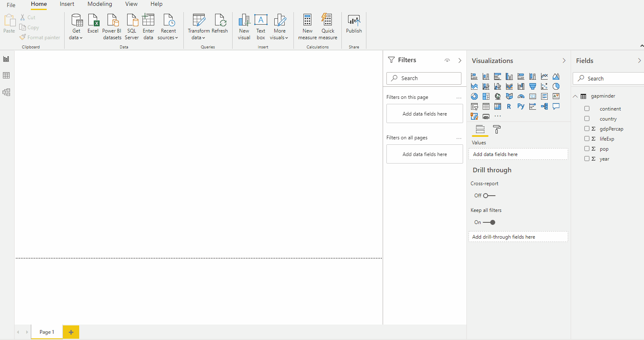
Task: Open Model view in left sidebar
Action: coord(6,92)
